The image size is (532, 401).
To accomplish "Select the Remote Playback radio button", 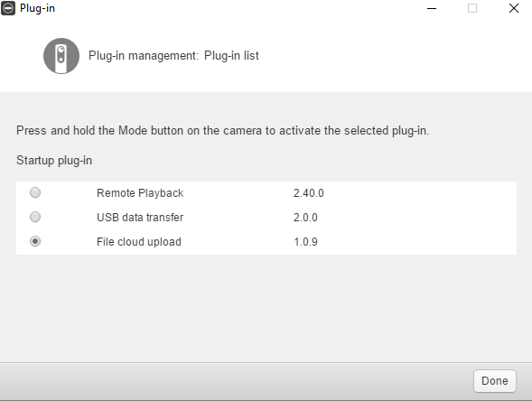I will (x=35, y=192).
